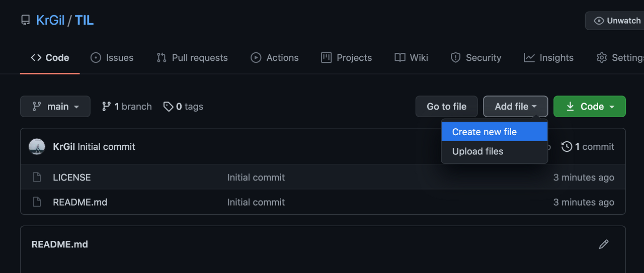644x273 pixels.
Task: Click the branch icon beside 1 branch
Action: click(106, 107)
